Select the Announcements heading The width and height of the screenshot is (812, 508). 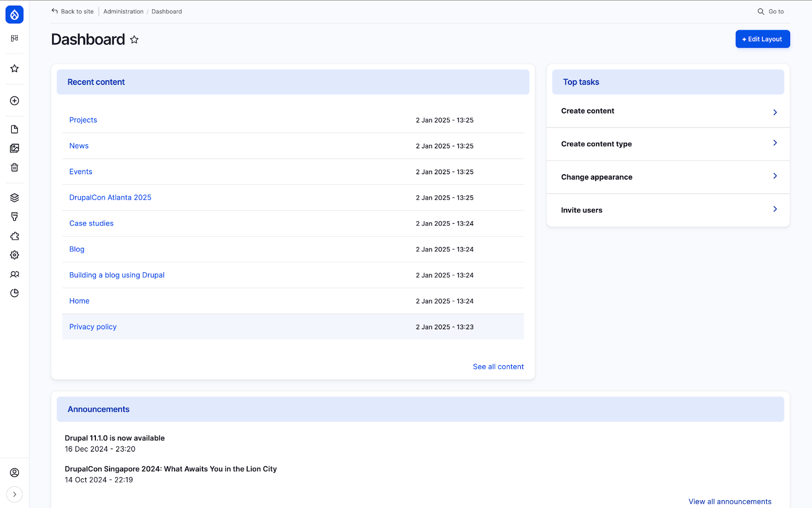pos(98,409)
